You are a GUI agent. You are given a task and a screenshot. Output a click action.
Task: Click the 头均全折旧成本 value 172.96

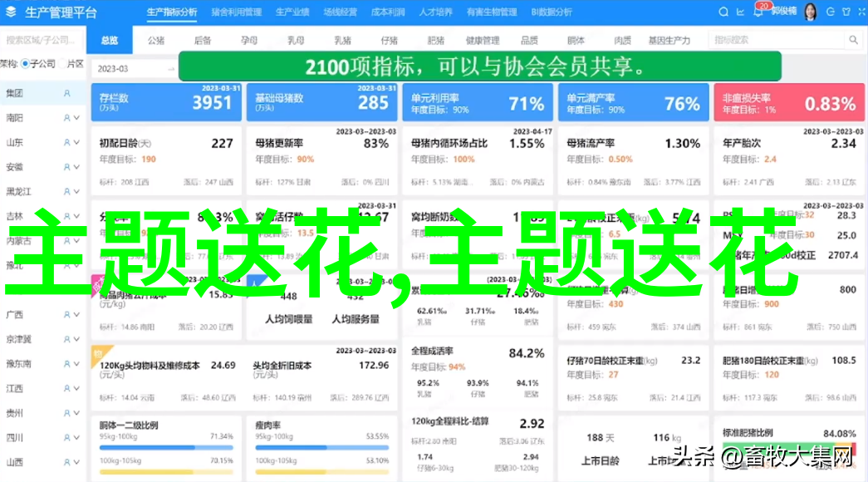click(x=374, y=366)
